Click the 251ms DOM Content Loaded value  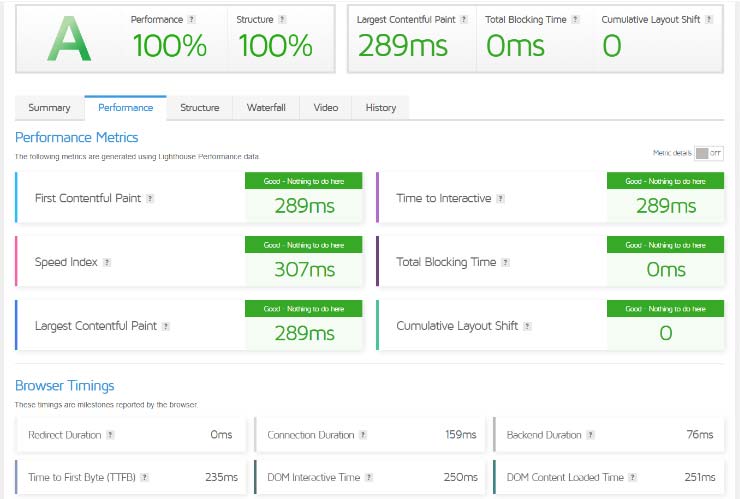point(700,477)
